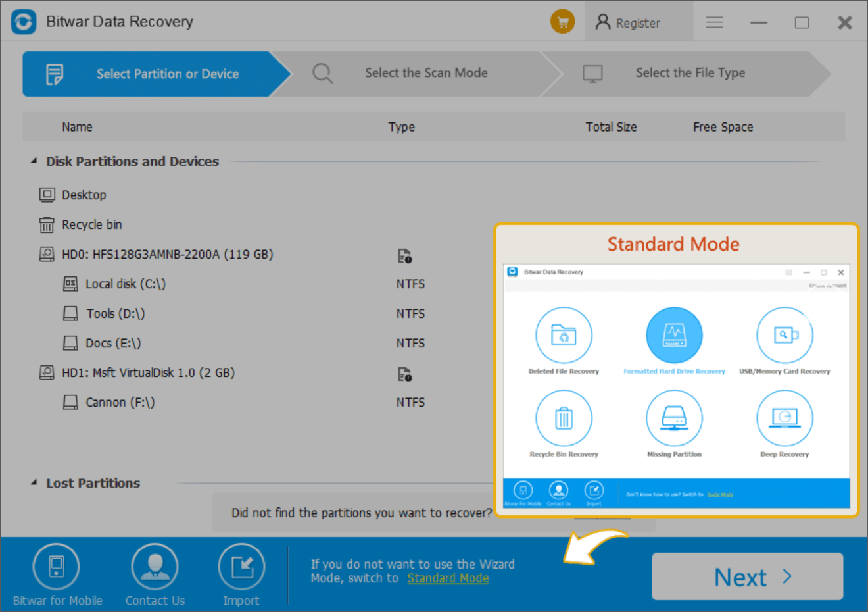Viewport: 868px width, 612px height.
Task: Choose Recycle bin from the list
Action: pos(91,225)
